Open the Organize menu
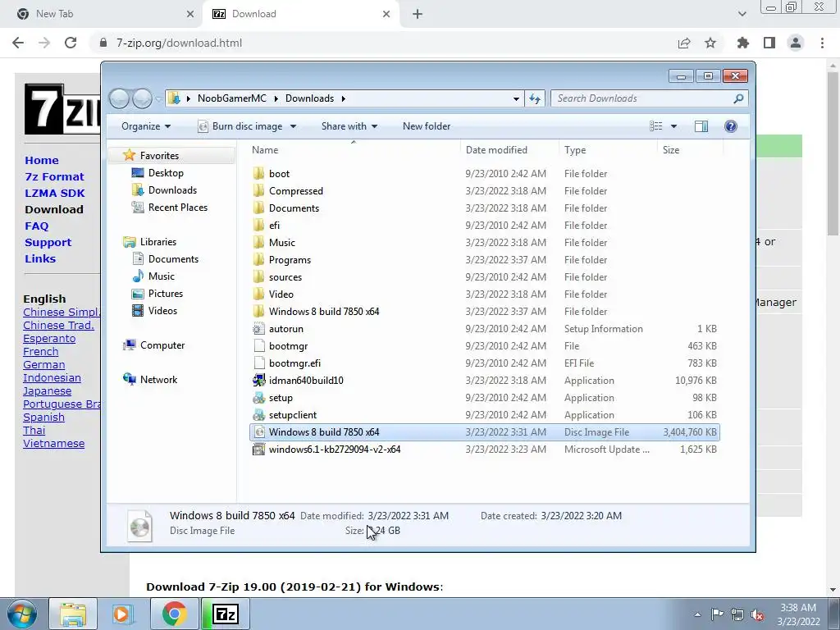The image size is (840, 630). pos(146,126)
